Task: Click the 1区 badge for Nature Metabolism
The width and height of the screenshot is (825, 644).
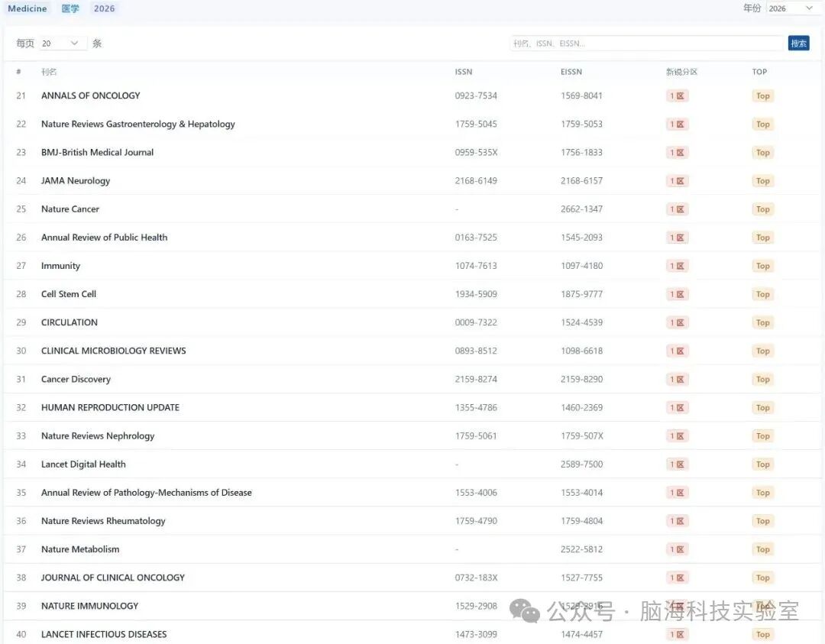Action: (x=677, y=549)
